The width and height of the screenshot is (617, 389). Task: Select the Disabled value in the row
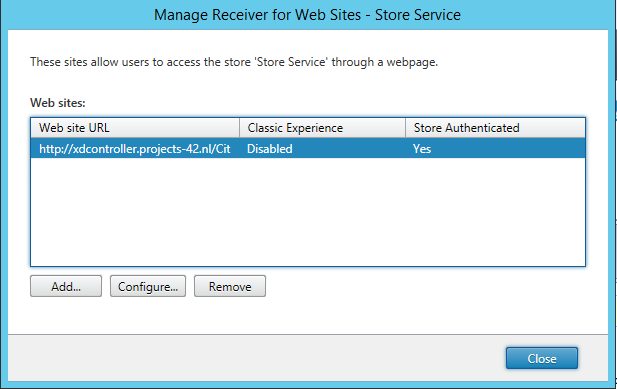click(x=270, y=149)
